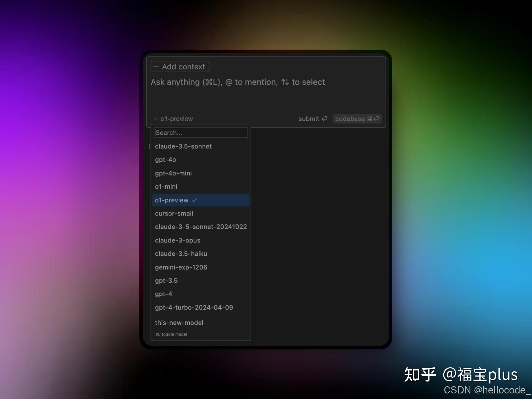Choose the cursor-small model
This screenshot has width=532, height=399.
174,213
